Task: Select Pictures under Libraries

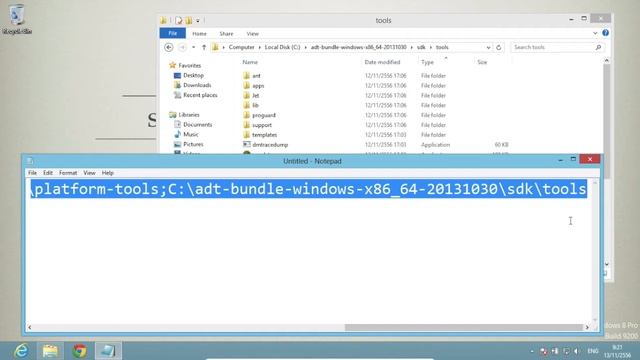Action: pos(189,144)
